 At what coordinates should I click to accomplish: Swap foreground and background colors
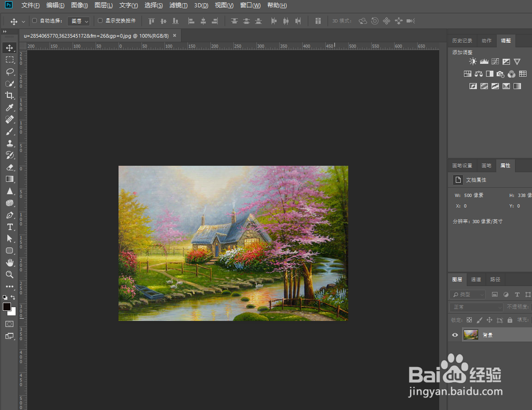13,298
